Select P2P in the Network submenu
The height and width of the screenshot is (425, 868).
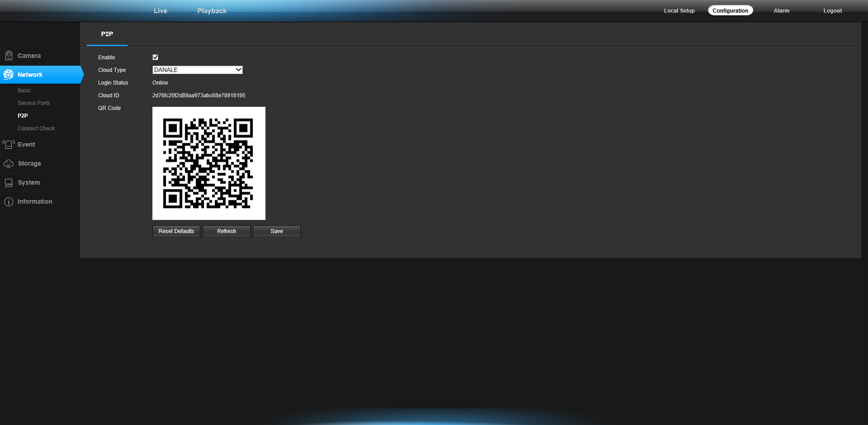tap(23, 116)
